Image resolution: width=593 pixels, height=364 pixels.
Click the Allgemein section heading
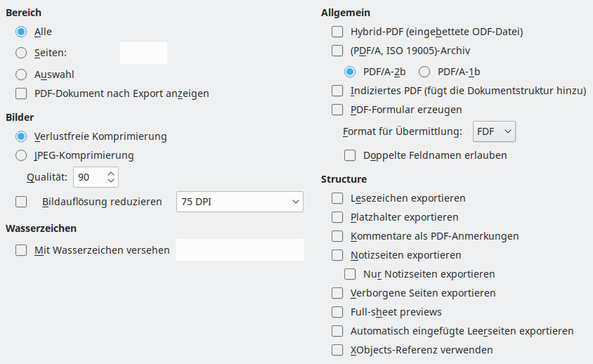point(346,13)
